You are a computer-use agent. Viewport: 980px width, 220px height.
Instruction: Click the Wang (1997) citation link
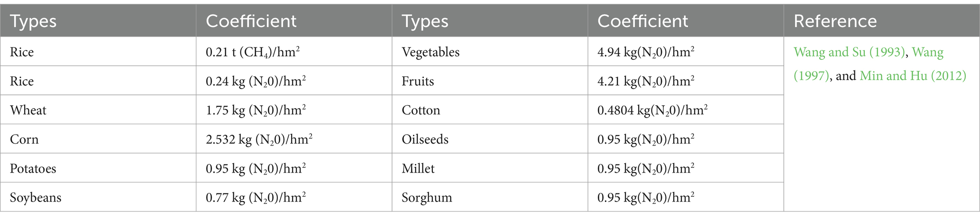point(869,64)
